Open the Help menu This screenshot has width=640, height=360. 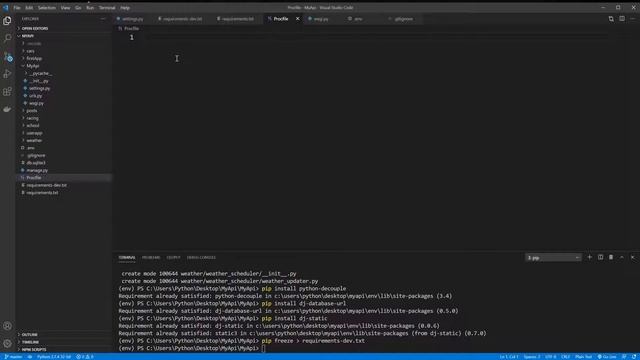click(x=125, y=8)
